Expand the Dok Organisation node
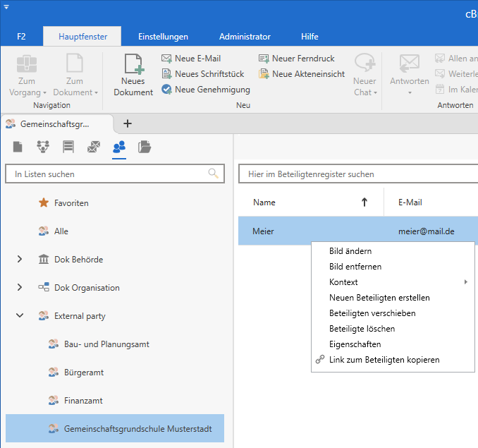 point(20,287)
